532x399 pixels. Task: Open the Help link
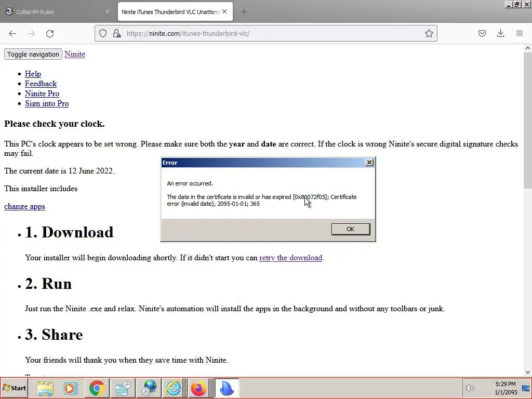coord(33,74)
